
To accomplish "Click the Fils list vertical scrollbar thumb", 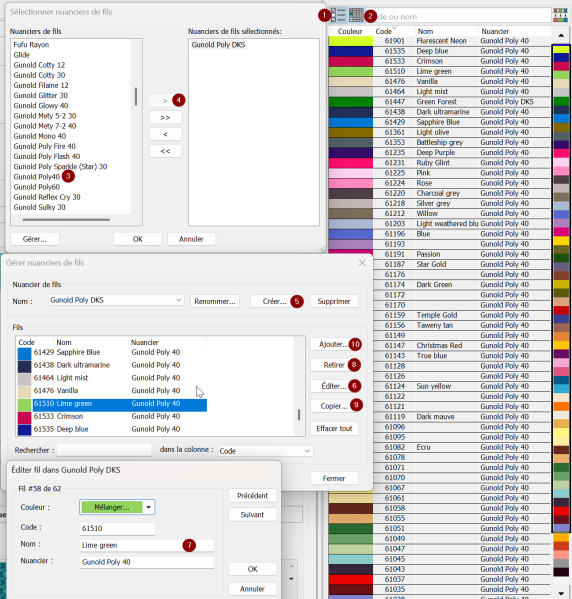I will [299, 414].
